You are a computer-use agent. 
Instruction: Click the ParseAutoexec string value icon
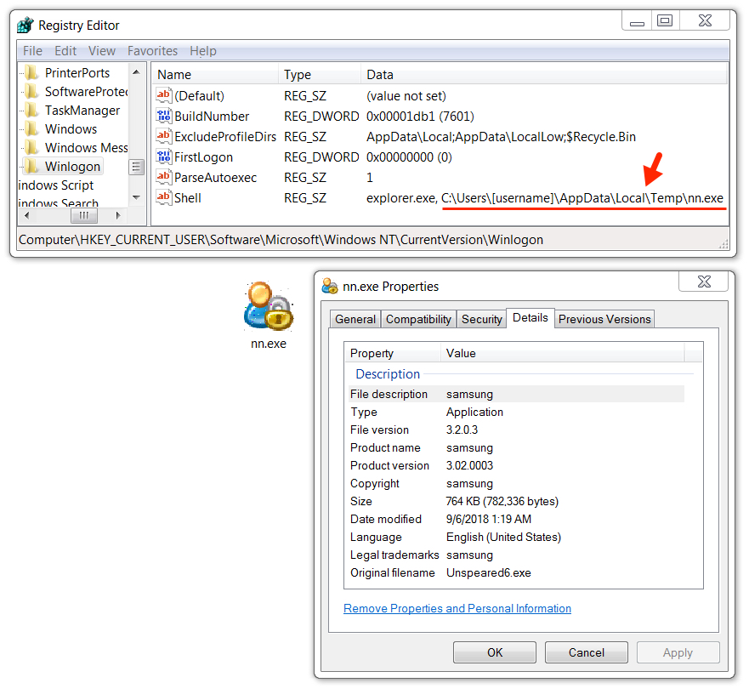click(x=163, y=177)
